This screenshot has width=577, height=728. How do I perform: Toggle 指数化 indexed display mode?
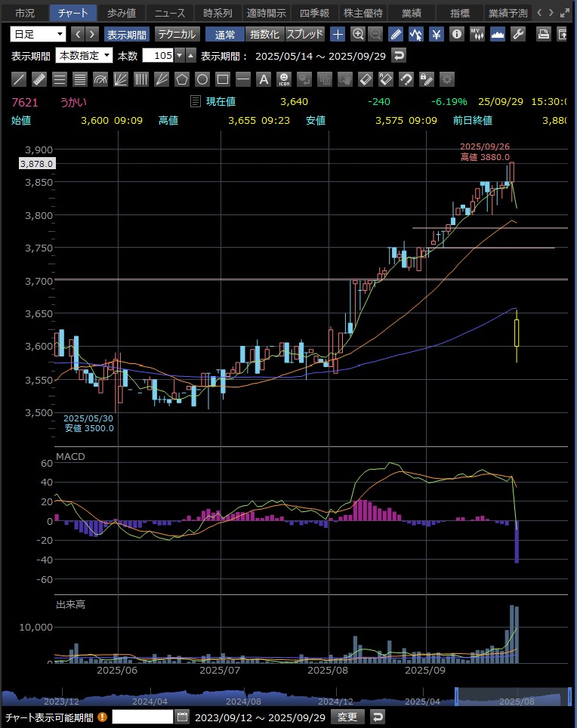(264, 34)
